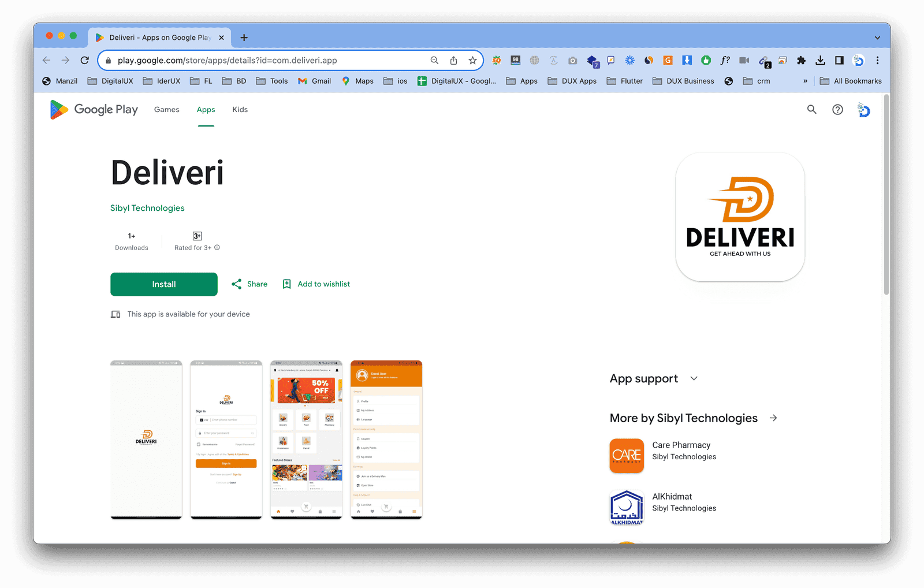Screen dimensions: 924x588
Task: Open the IderUX bookmarks folder
Action: pyautogui.click(x=162, y=81)
